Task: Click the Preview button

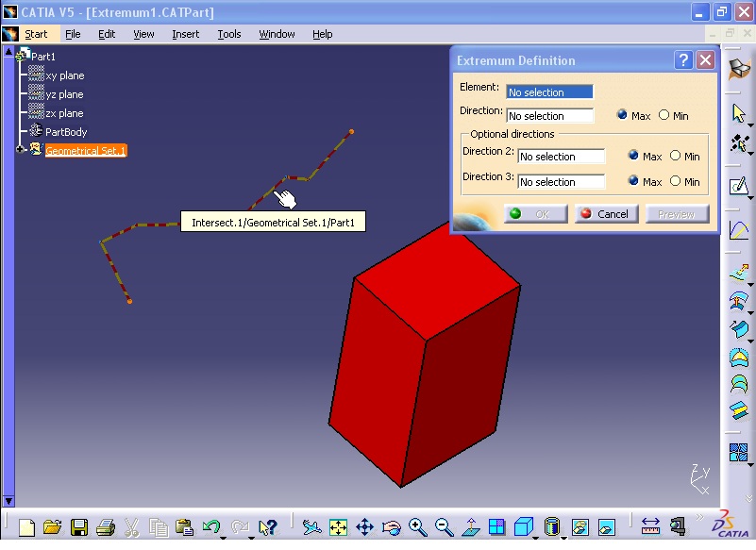Action: (677, 214)
